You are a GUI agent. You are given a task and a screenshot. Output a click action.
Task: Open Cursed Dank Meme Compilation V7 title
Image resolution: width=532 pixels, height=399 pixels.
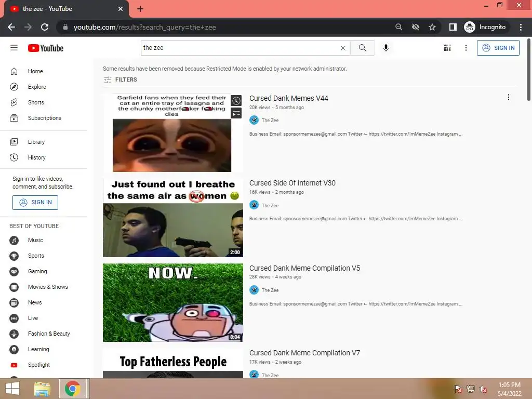click(x=304, y=353)
